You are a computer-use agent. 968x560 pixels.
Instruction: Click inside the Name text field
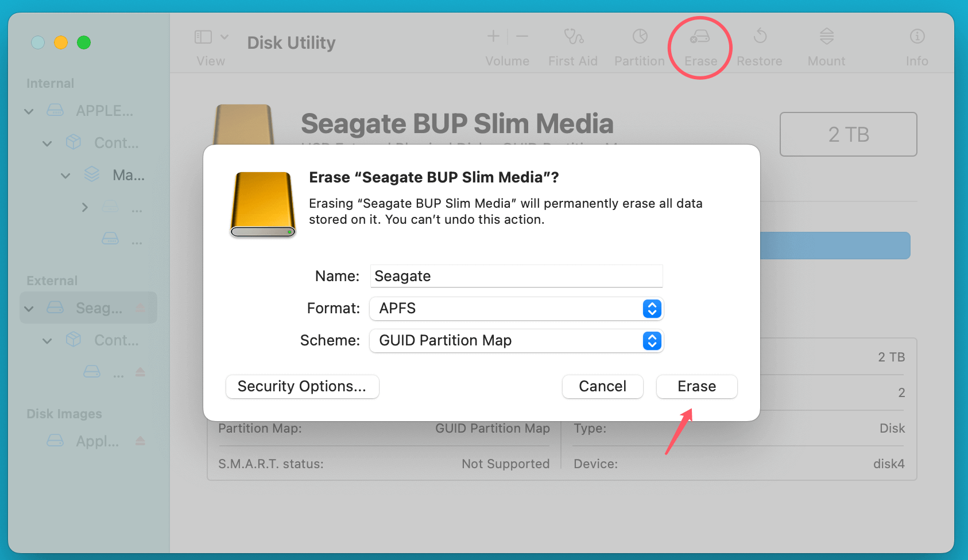click(x=515, y=276)
